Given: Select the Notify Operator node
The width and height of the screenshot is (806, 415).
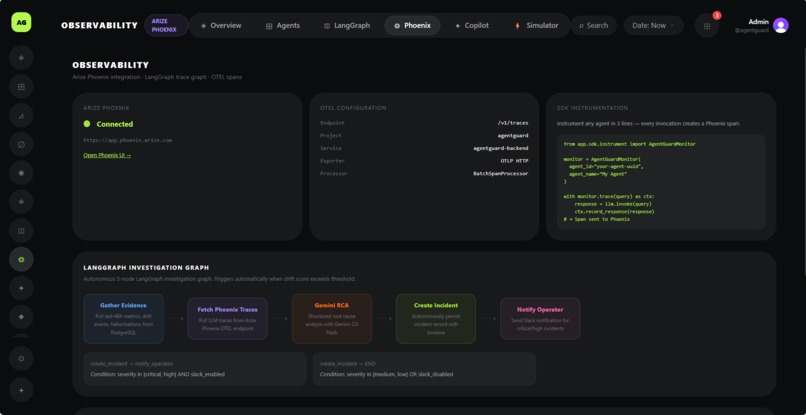Looking at the screenshot, I should click(540, 319).
